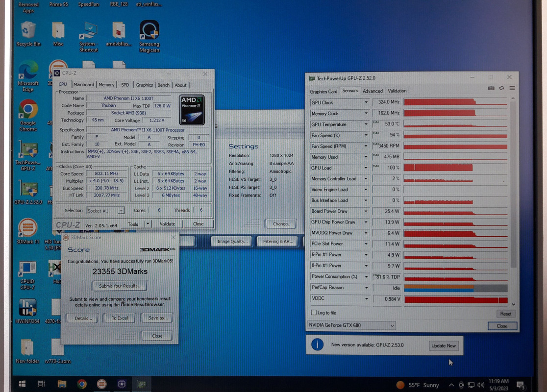This screenshot has width=547, height=392.
Task: Open Task View on the taskbar
Action: click(x=41, y=384)
